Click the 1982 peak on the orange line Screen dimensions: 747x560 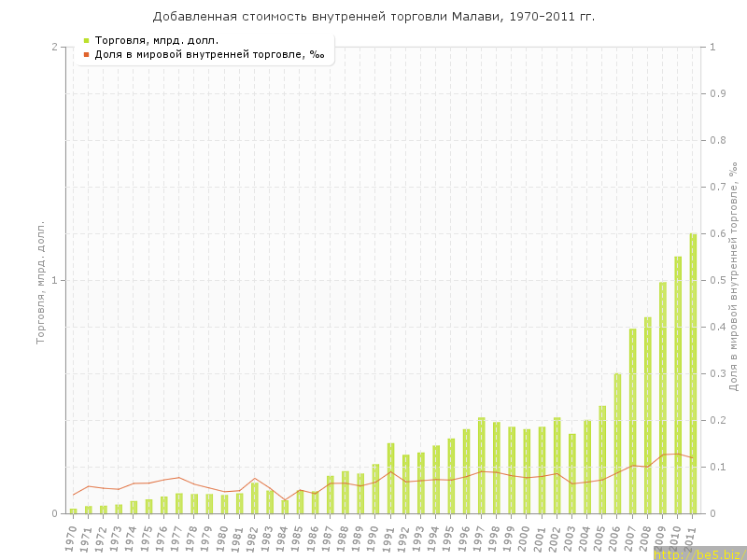(254, 478)
